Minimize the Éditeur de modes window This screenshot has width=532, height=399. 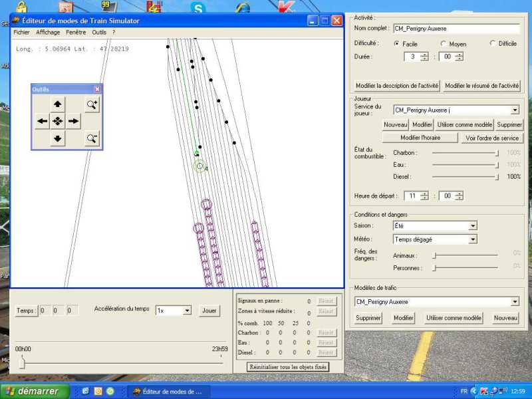tap(313, 21)
